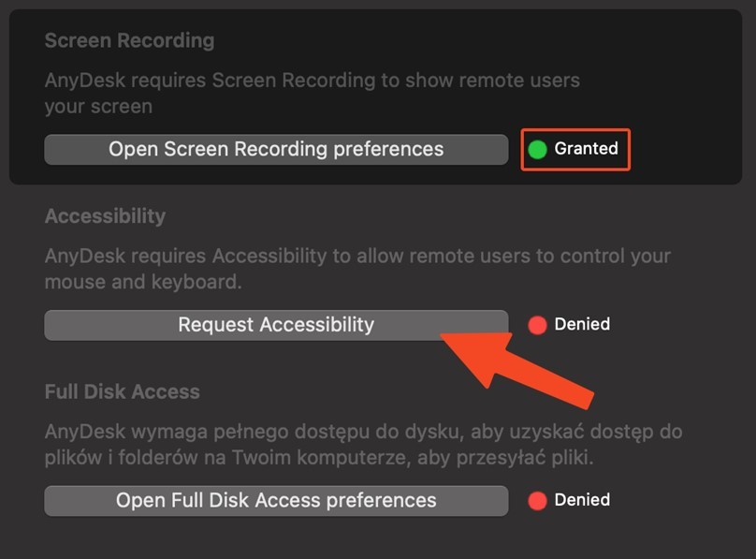Click the orange outline around Granted status
Viewport: 756px width, 559px height.
point(575,131)
